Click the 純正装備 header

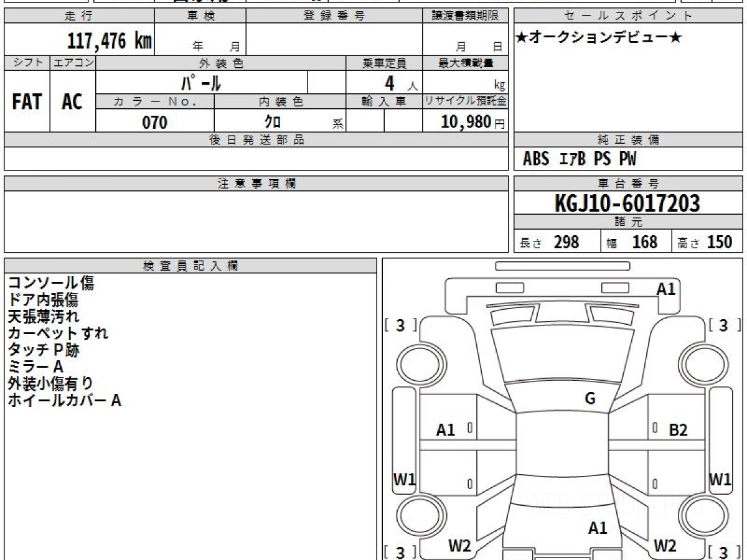pyautogui.click(x=628, y=140)
